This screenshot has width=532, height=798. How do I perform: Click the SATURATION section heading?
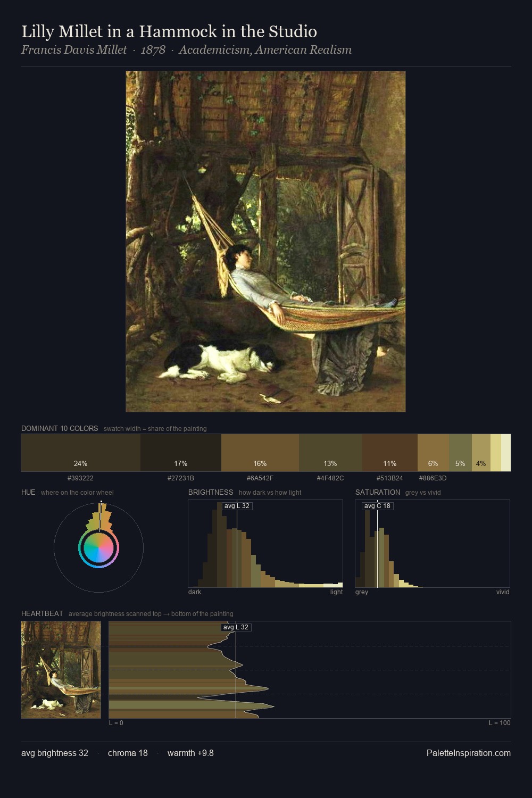coord(378,492)
